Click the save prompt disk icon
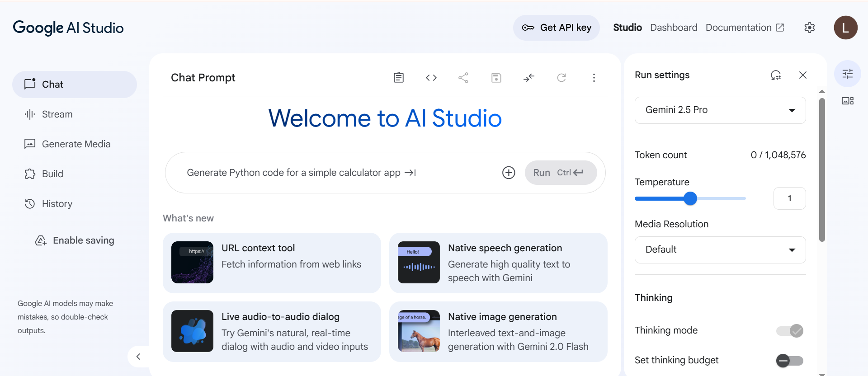The height and width of the screenshot is (376, 868). pyautogui.click(x=496, y=78)
